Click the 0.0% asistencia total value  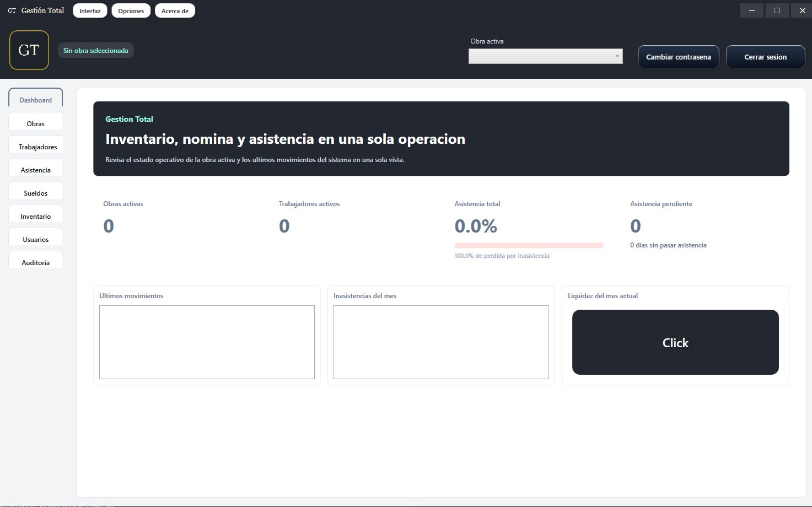pyautogui.click(x=476, y=226)
